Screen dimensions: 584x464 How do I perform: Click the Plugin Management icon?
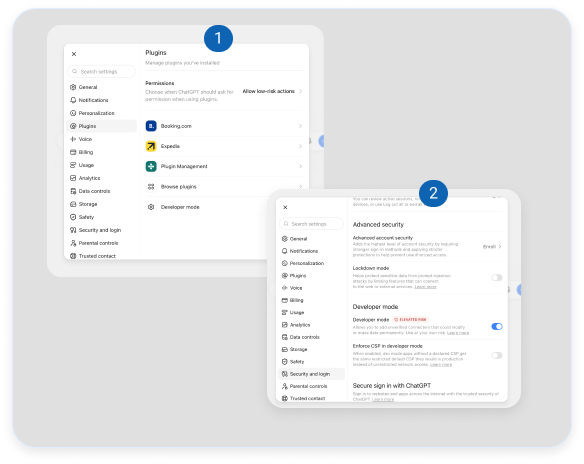(x=151, y=166)
